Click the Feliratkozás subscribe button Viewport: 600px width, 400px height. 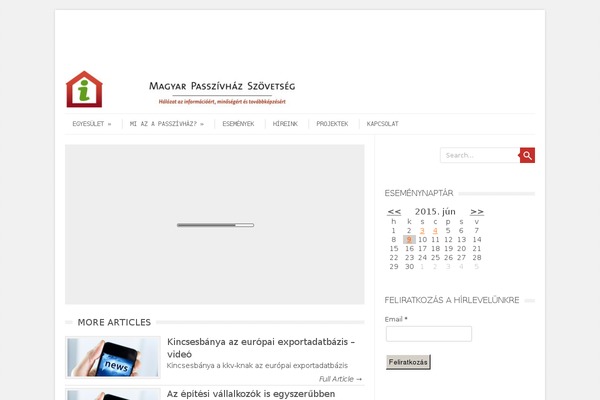pos(408,362)
